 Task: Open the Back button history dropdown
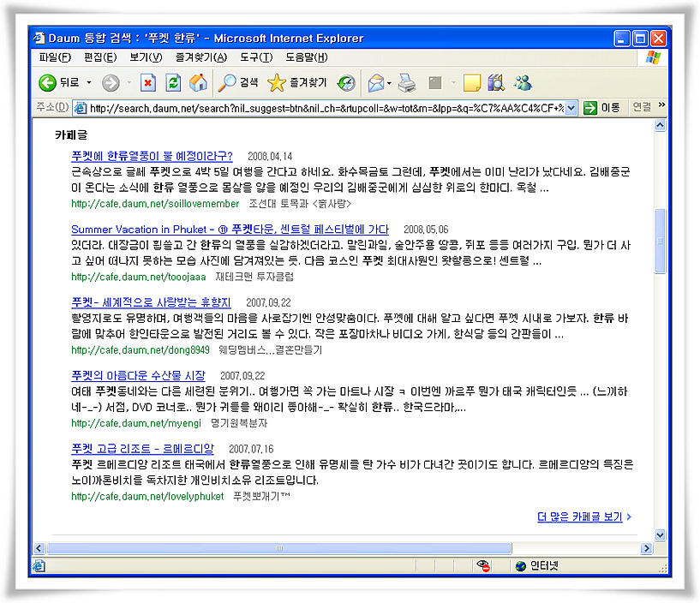89,83
